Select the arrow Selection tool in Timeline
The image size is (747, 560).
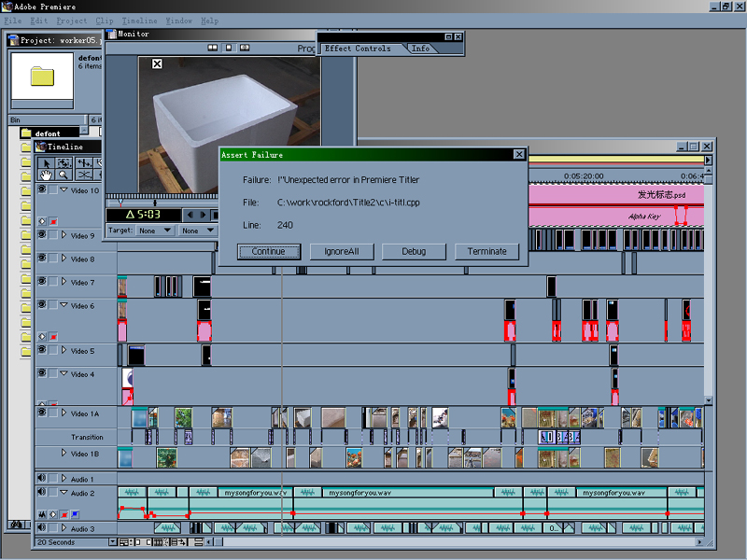(x=46, y=163)
